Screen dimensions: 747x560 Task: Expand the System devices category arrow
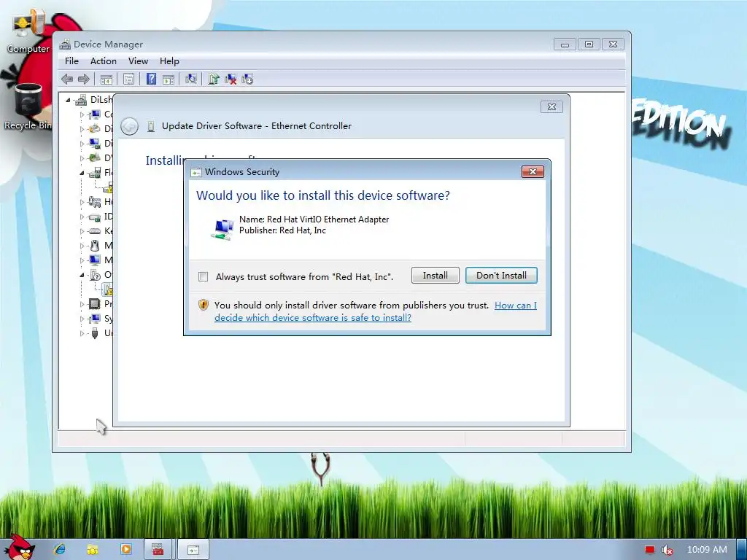82,319
